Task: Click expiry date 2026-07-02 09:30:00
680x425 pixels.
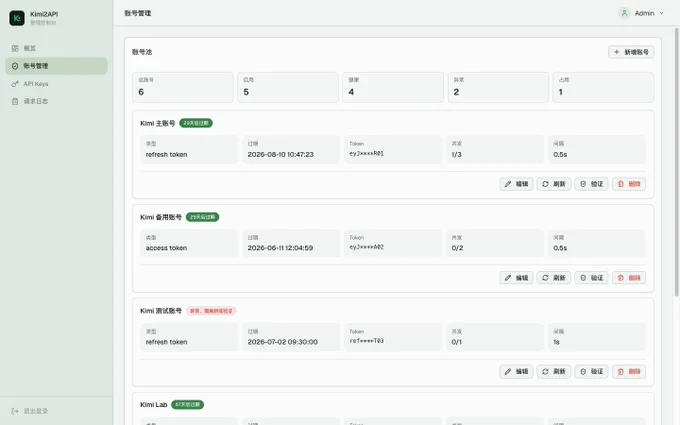Action: tap(282, 342)
